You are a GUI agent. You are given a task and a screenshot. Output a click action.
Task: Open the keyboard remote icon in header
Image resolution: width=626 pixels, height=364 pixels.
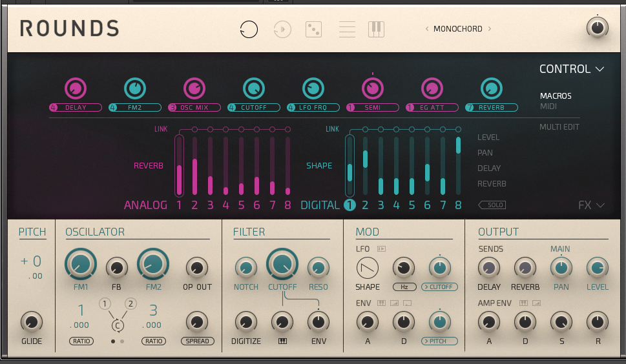pos(376,29)
